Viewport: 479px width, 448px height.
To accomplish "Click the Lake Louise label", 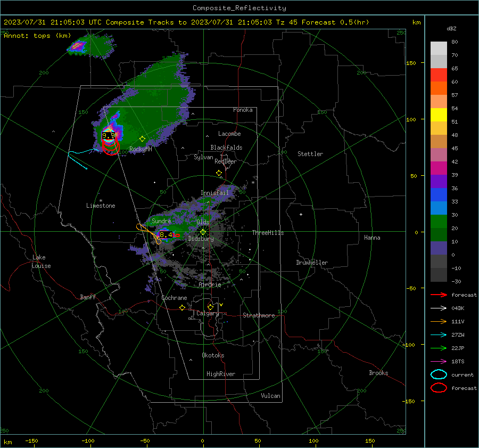I will point(41,262).
